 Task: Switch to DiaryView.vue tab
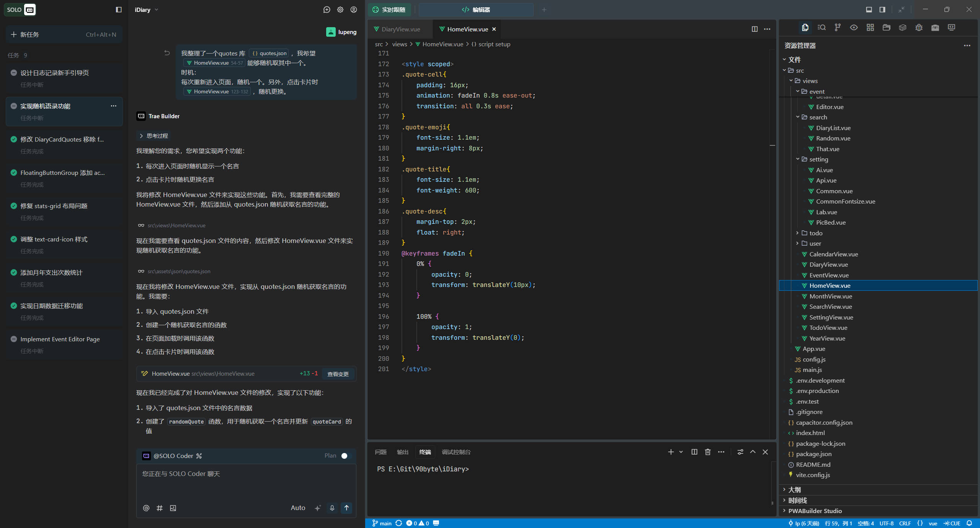pos(400,29)
